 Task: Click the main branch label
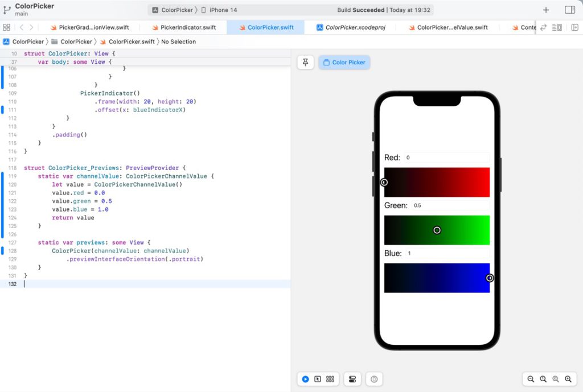[x=21, y=14]
